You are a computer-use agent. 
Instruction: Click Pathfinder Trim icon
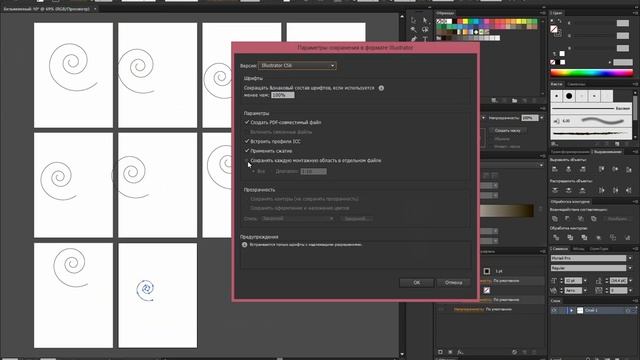(570, 237)
